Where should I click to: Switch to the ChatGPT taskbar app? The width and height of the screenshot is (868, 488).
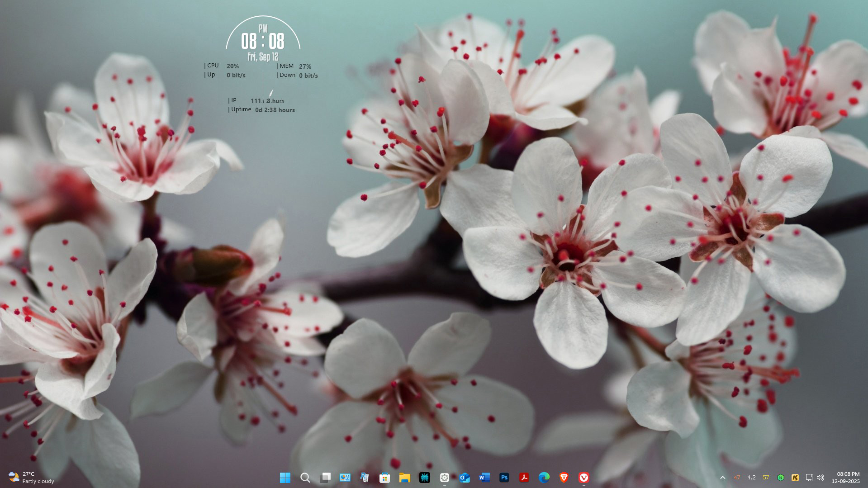click(444, 478)
